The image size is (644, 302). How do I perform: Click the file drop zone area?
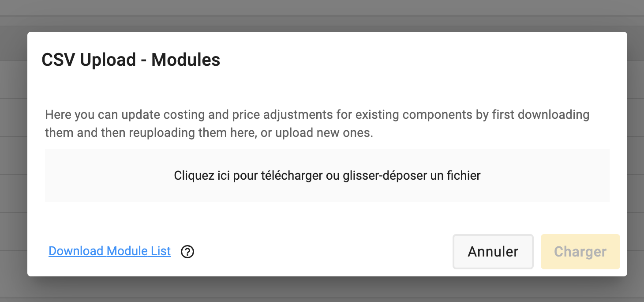point(327,175)
